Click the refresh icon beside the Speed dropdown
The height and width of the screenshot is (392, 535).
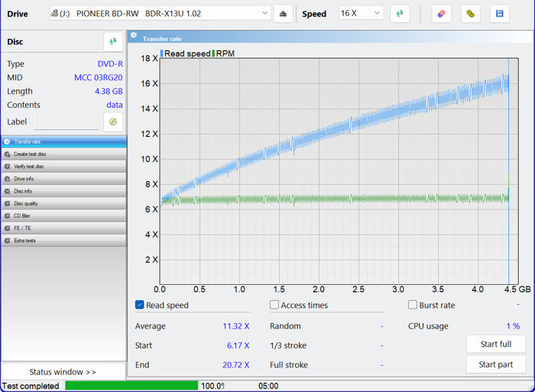(x=399, y=14)
